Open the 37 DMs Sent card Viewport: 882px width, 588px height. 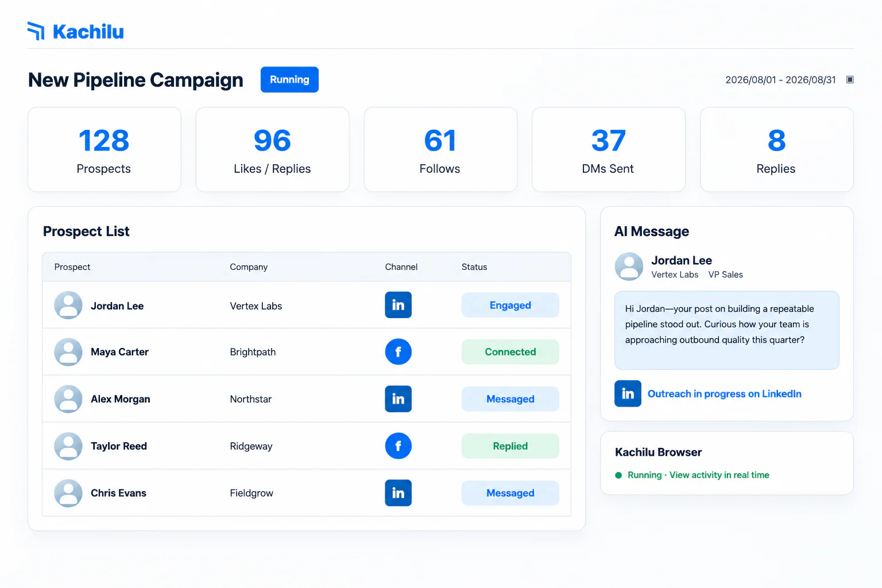pyautogui.click(x=609, y=149)
